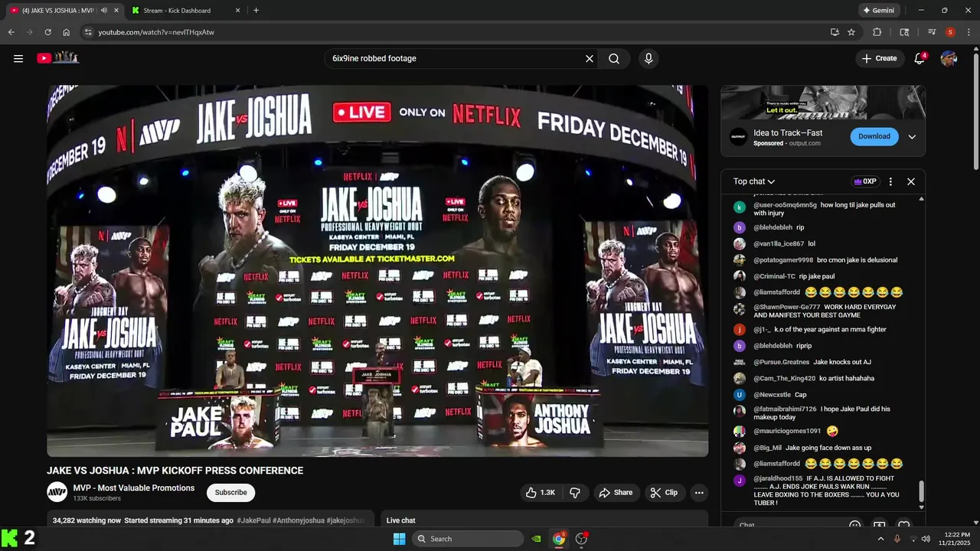Show hidden system tray icons
980x551 pixels.
[880, 539]
